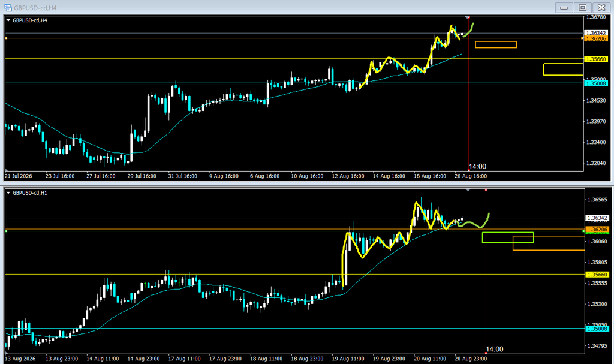Viewport: 614px width, 364px height.
Task: Click the 20 Aug 16:00 time axis label
Action: pyautogui.click(x=471, y=176)
